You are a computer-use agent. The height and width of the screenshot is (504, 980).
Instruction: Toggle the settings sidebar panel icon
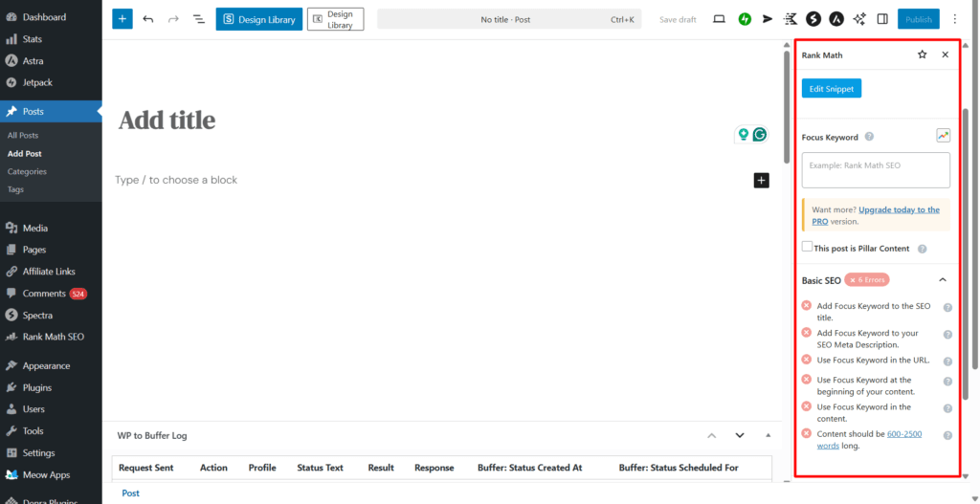point(882,19)
